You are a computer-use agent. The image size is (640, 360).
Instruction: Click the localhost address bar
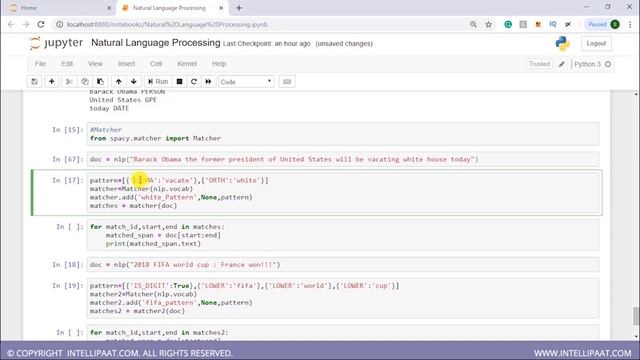261,24
